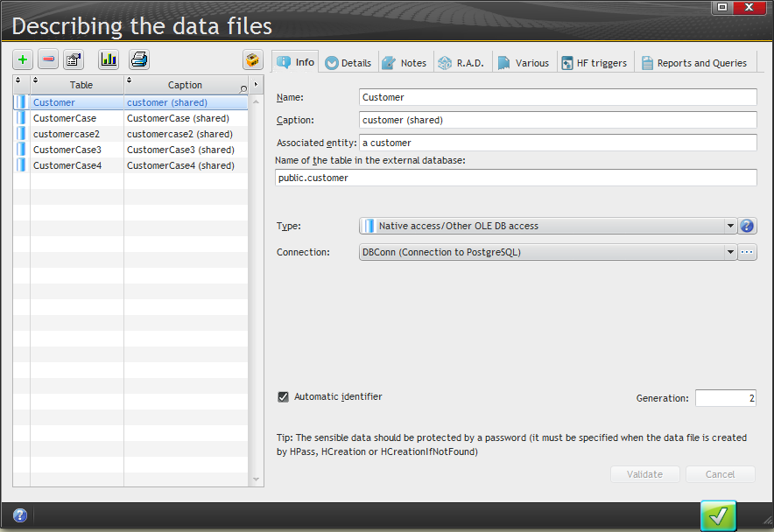Click the import package icon above table list
This screenshot has height=532, width=774.
253,59
